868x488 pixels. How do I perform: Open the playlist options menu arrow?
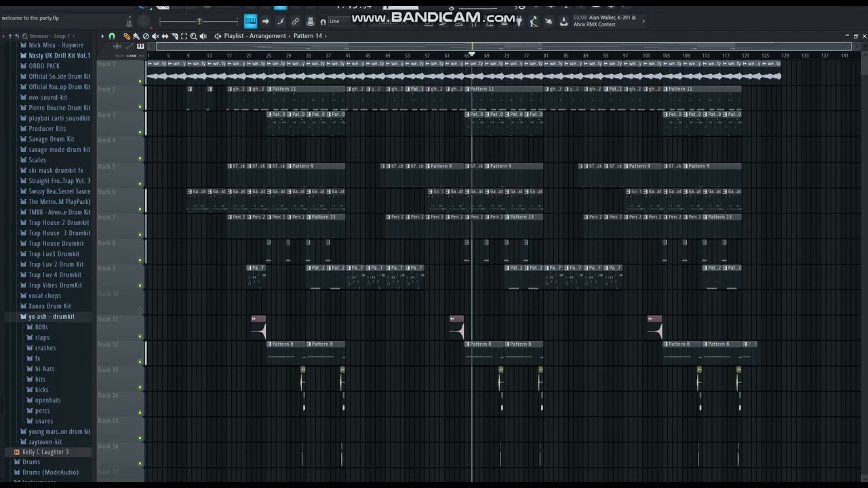[x=102, y=36]
